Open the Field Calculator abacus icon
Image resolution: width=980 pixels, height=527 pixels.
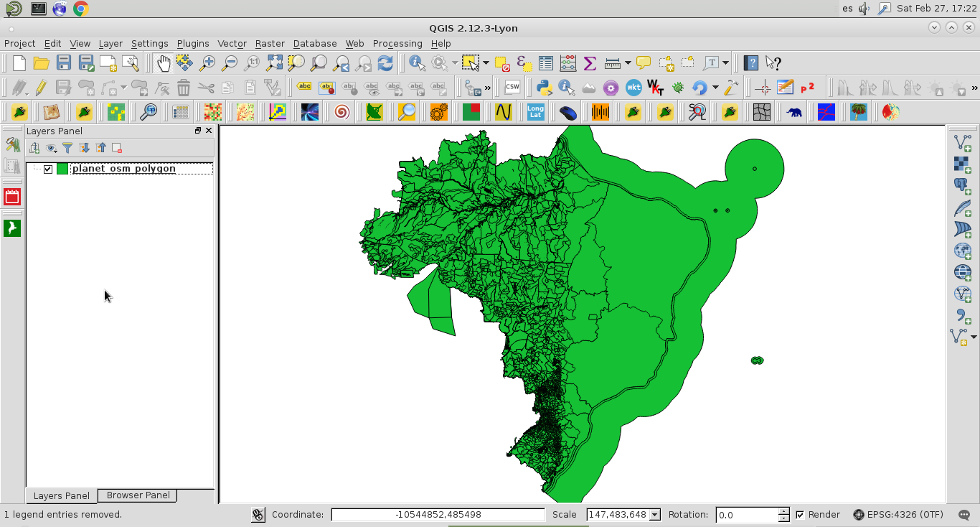pos(568,63)
